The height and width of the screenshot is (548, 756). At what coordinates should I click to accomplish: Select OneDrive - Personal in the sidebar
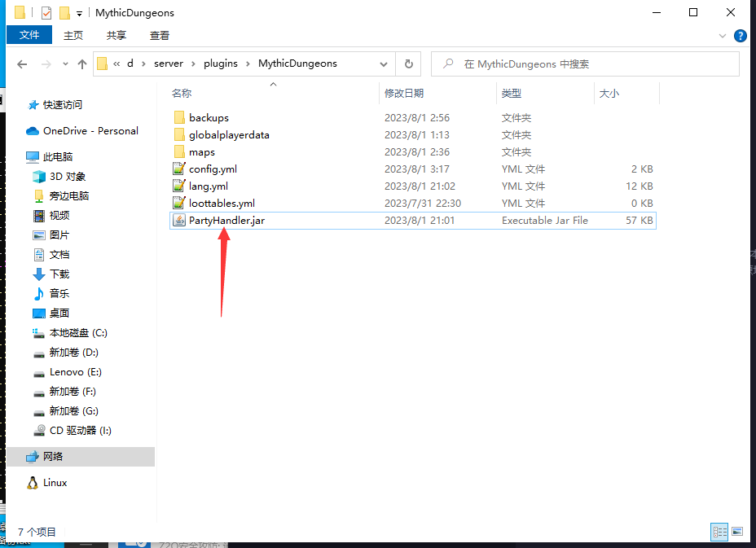click(x=81, y=130)
